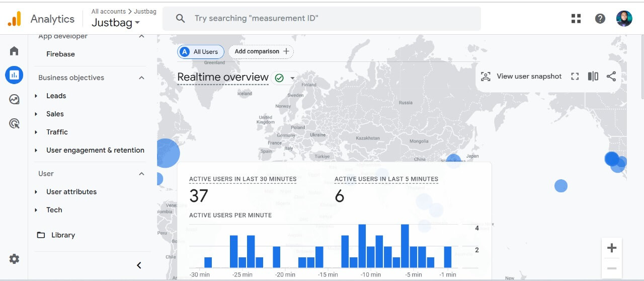Screen dimensions: 644x281
Task: Click Active users per minute heading
Action: (x=230, y=216)
